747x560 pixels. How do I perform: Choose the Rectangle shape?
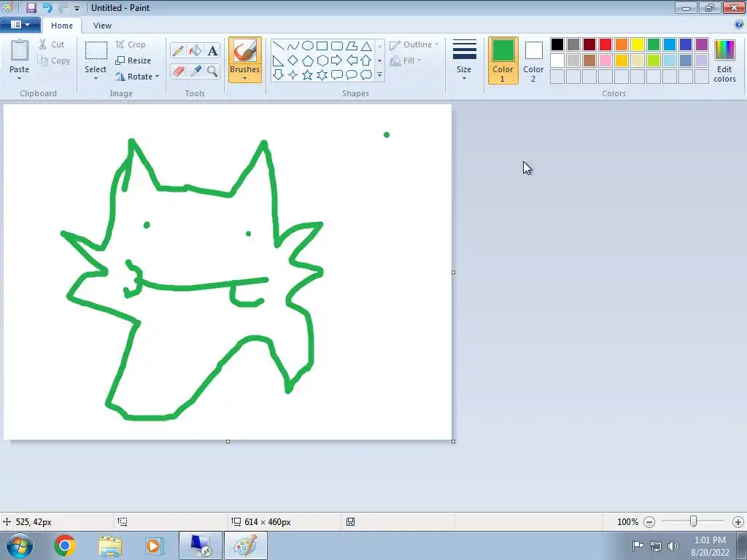(x=322, y=46)
